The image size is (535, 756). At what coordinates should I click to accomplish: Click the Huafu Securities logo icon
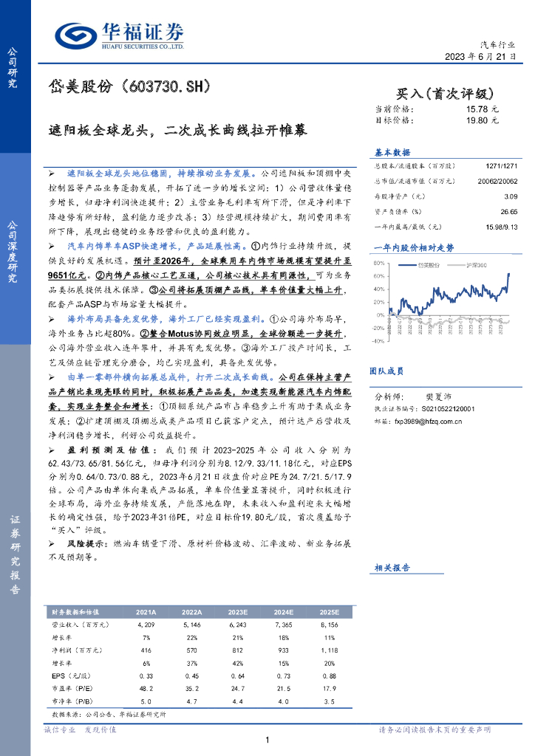pos(75,35)
